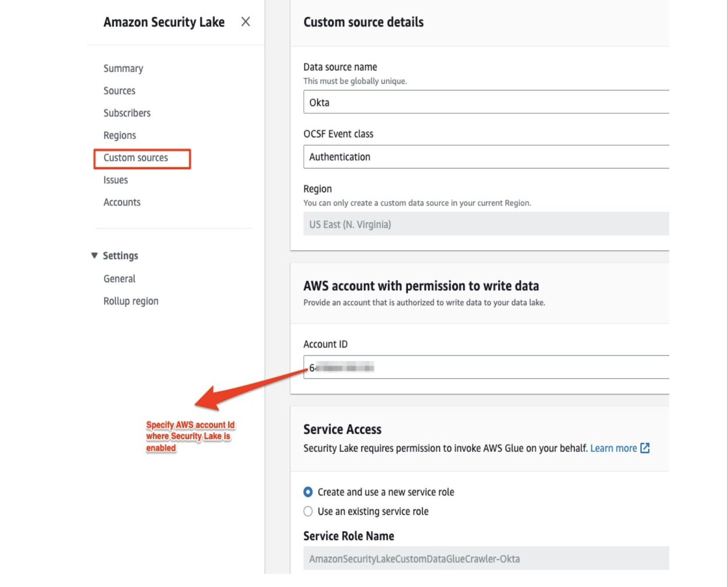The width and height of the screenshot is (728, 587).
Task: Navigate to the Subscribers section
Action: pos(127,113)
